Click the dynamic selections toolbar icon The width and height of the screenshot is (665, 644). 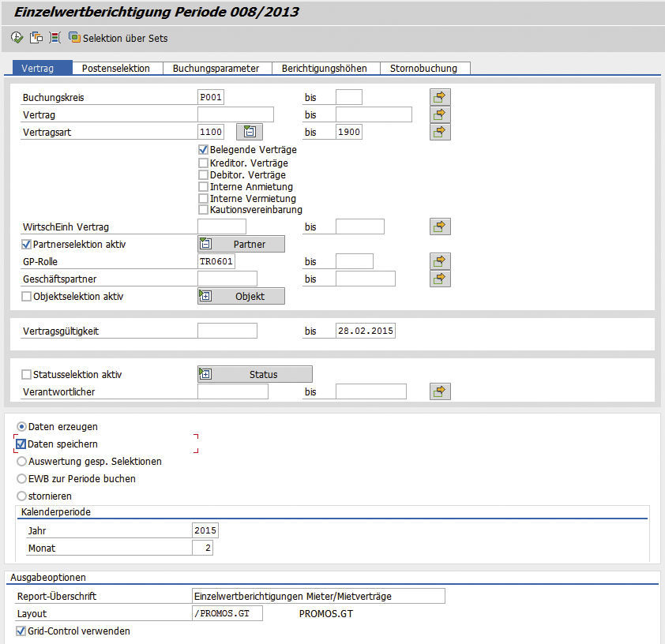click(55, 37)
